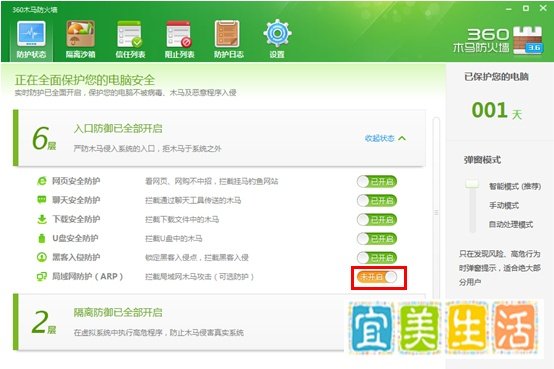Enable the 局域网防护 (ARP) switch

tap(377, 277)
